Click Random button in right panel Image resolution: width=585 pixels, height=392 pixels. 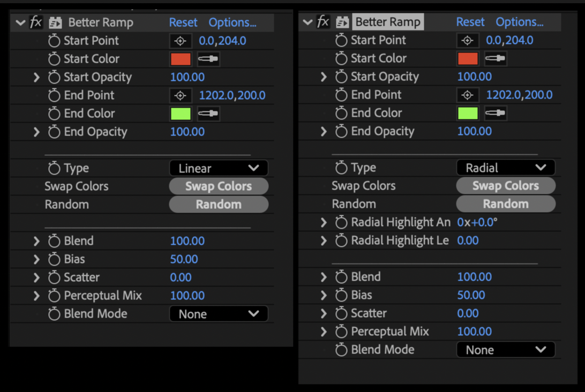pyautogui.click(x=506, y=203)
